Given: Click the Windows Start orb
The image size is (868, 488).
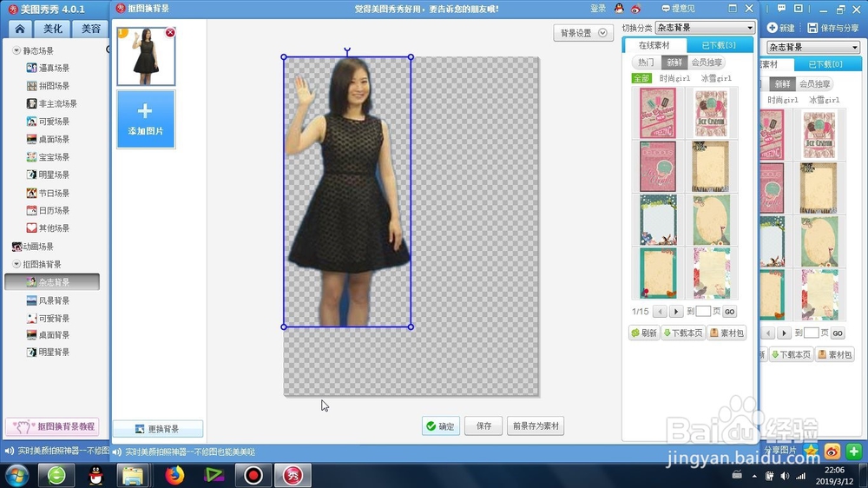Looking at the screenshot, I should coord(16,476).
